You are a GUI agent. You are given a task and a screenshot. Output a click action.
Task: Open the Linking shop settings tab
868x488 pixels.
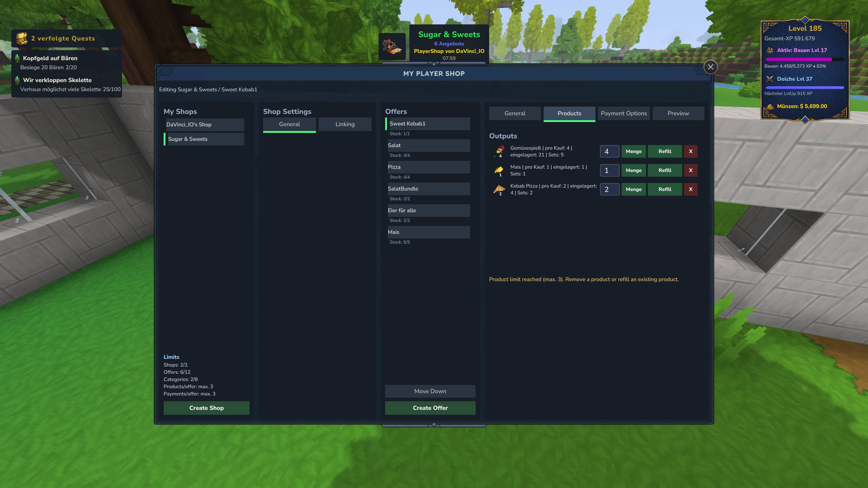[345, 124]
